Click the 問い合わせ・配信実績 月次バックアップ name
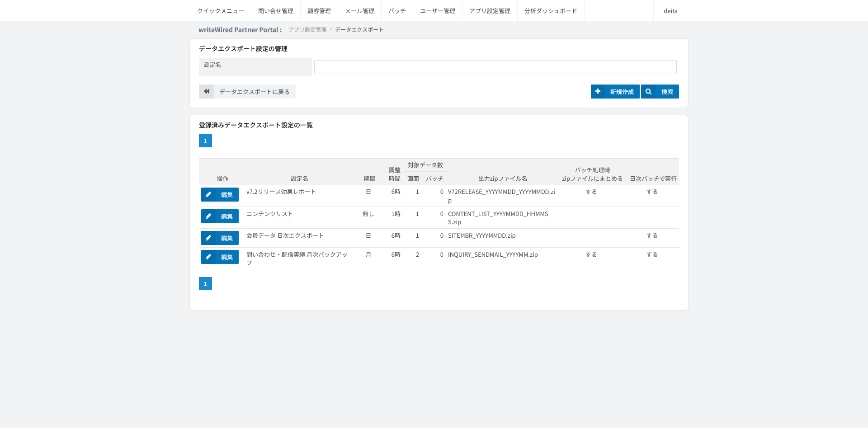 point(297,259)
